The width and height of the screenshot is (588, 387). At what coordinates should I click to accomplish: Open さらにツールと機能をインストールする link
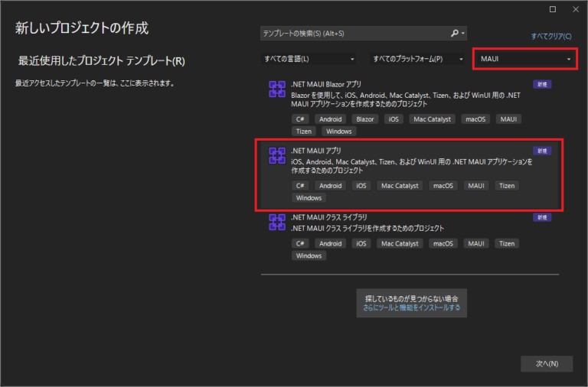[x=412, y=308]
